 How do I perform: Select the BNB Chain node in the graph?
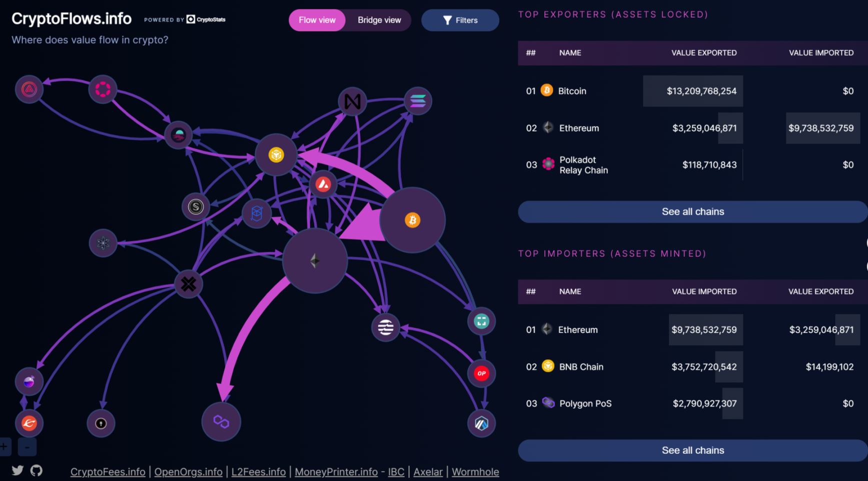coord(276,155)
